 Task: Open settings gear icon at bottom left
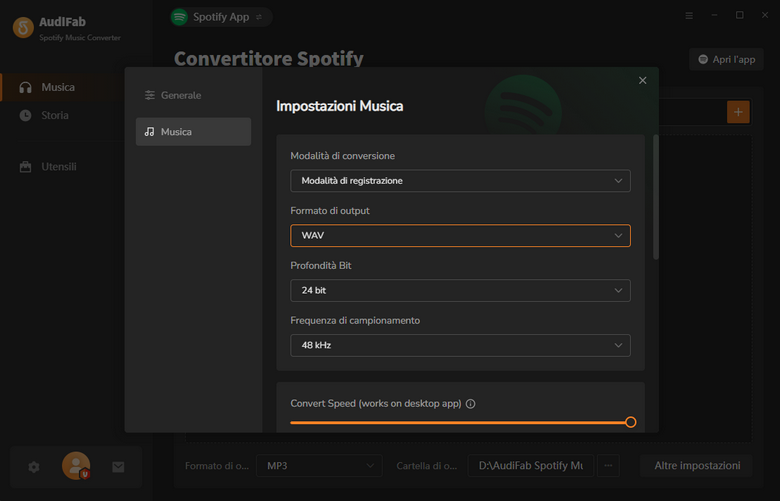click(x=34, y=467)
